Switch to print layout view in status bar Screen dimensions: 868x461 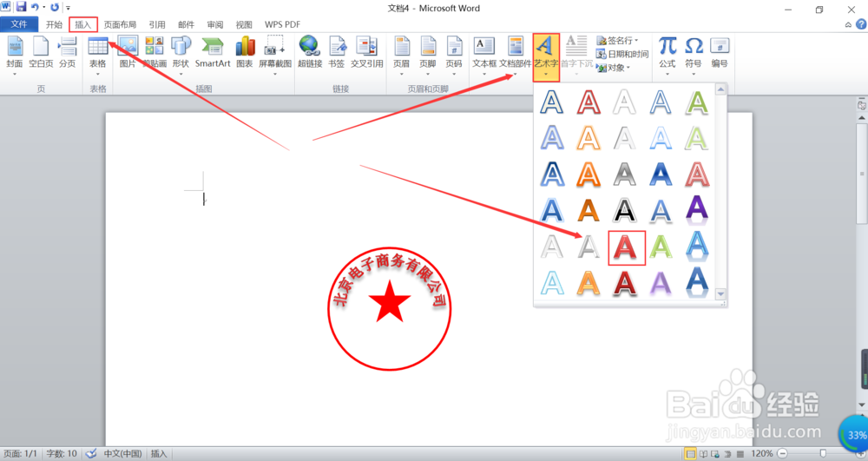690,454
